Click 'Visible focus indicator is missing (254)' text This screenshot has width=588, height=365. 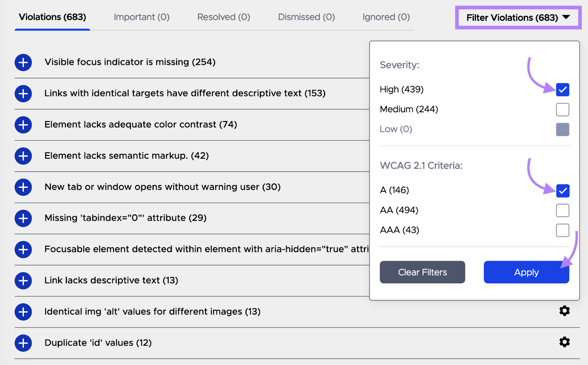130,62
